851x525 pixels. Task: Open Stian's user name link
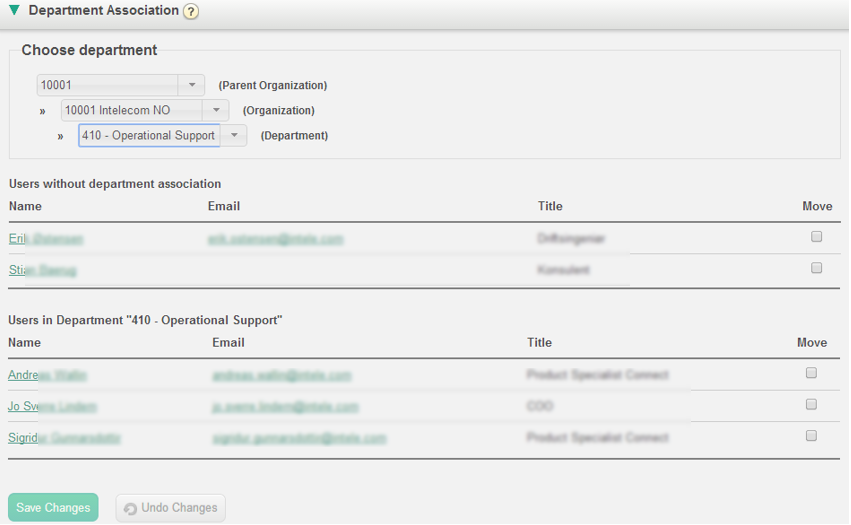tap(42, 270)
